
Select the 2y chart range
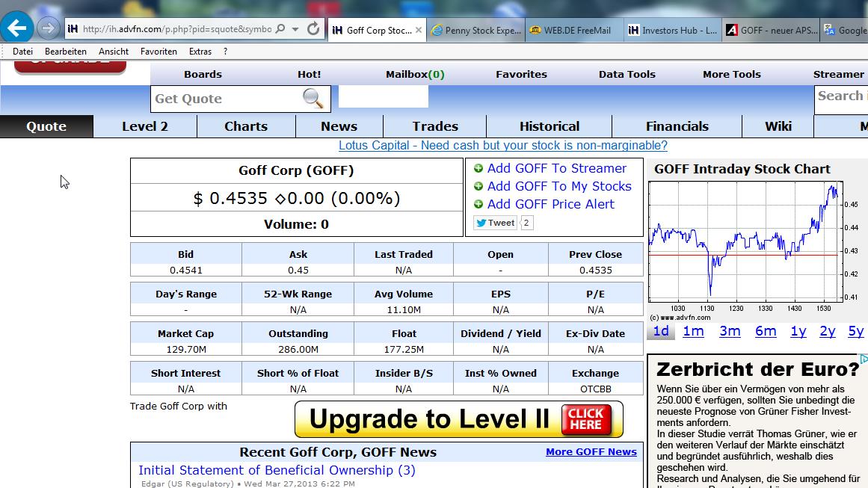tap(828, 331)
